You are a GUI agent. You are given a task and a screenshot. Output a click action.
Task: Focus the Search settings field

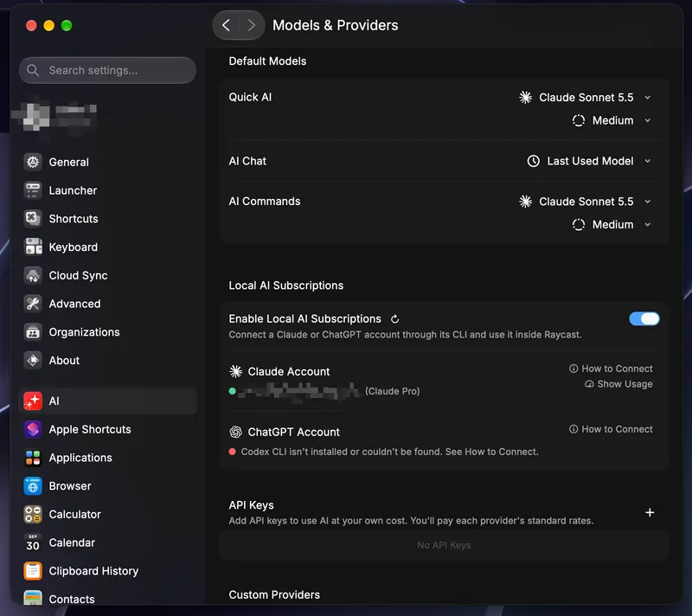pyautogui.click(x=107, y=70)
